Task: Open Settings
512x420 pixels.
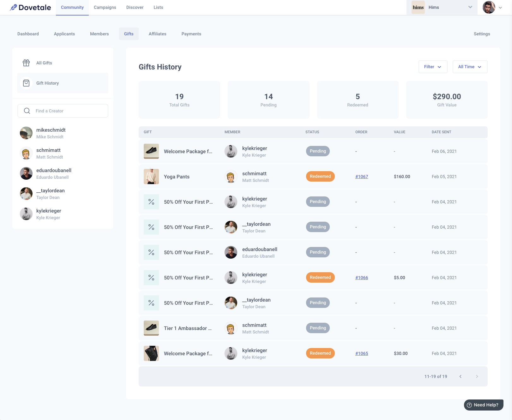Action: pos(482,34)
